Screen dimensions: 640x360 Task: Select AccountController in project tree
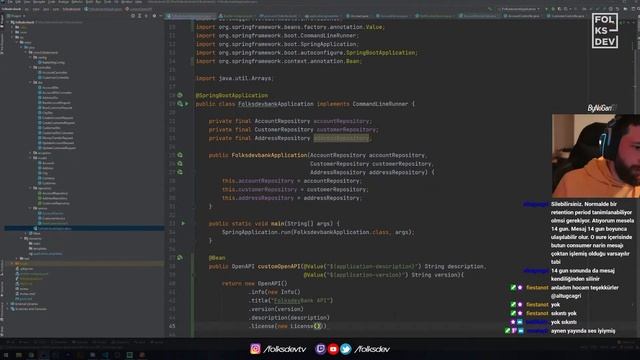(x=53, y=73)
